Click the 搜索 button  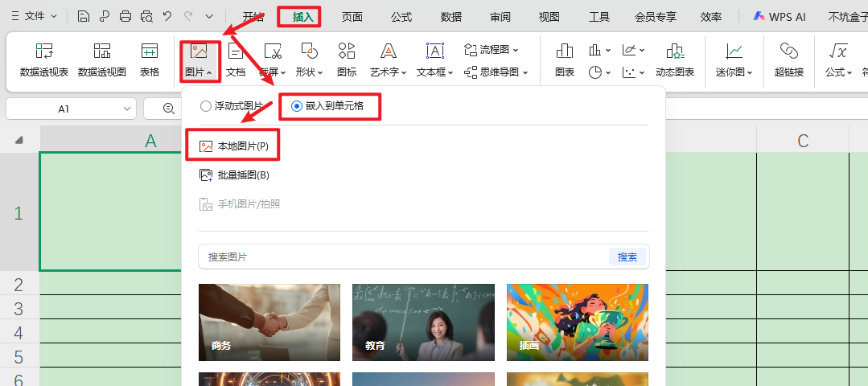point(627,257)
